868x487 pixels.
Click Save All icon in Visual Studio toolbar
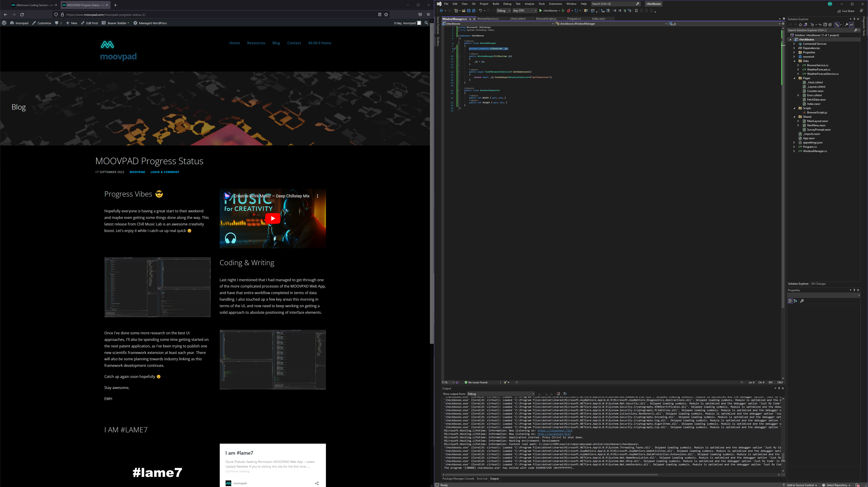(x=474, y=11)
